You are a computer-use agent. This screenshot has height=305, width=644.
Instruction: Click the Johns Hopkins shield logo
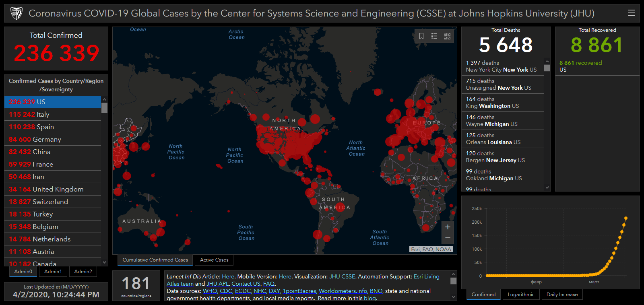coord(16,13)
